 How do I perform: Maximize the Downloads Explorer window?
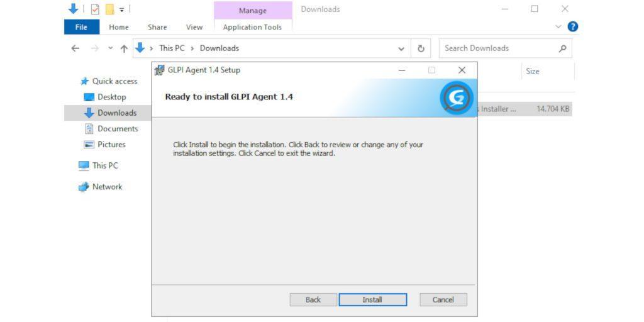coord(535,9)
